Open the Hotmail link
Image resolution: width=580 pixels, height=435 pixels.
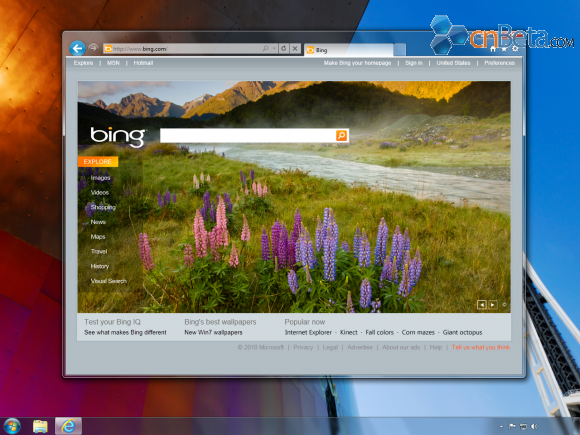143,63
